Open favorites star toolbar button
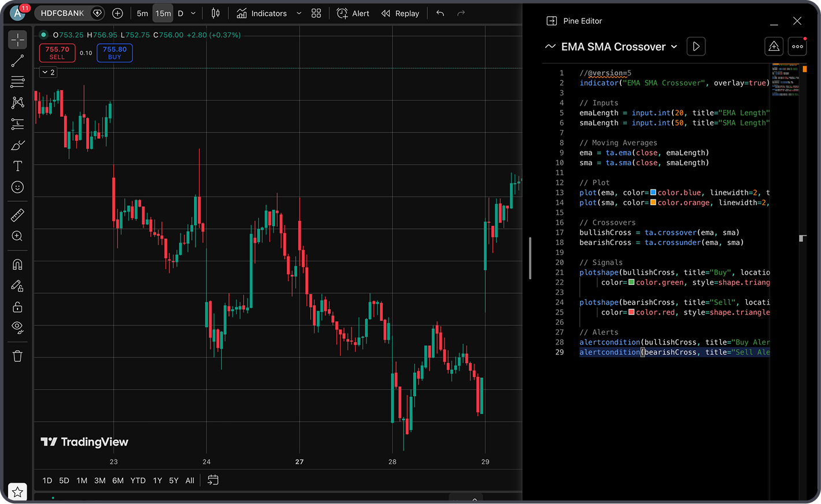The image size is (821, 504). pos(18,492)
